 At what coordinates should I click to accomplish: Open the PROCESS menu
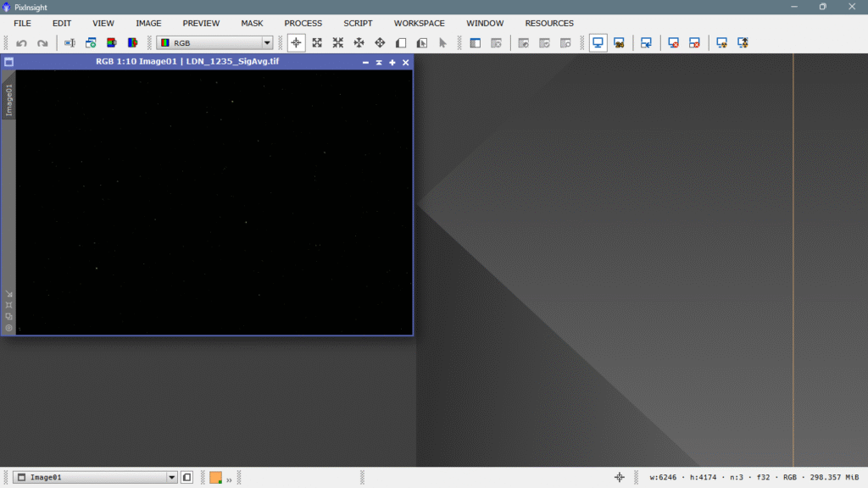coord(303,23)
